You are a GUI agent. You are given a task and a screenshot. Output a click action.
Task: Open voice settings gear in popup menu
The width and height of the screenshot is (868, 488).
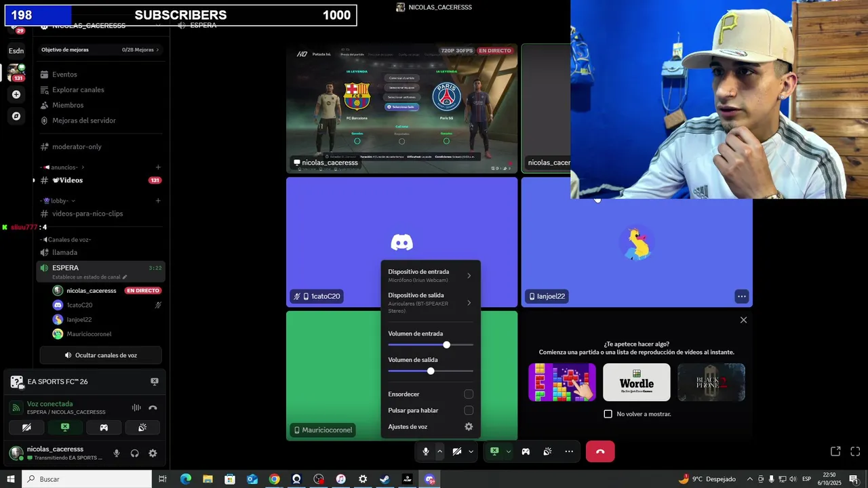(469, 426)
